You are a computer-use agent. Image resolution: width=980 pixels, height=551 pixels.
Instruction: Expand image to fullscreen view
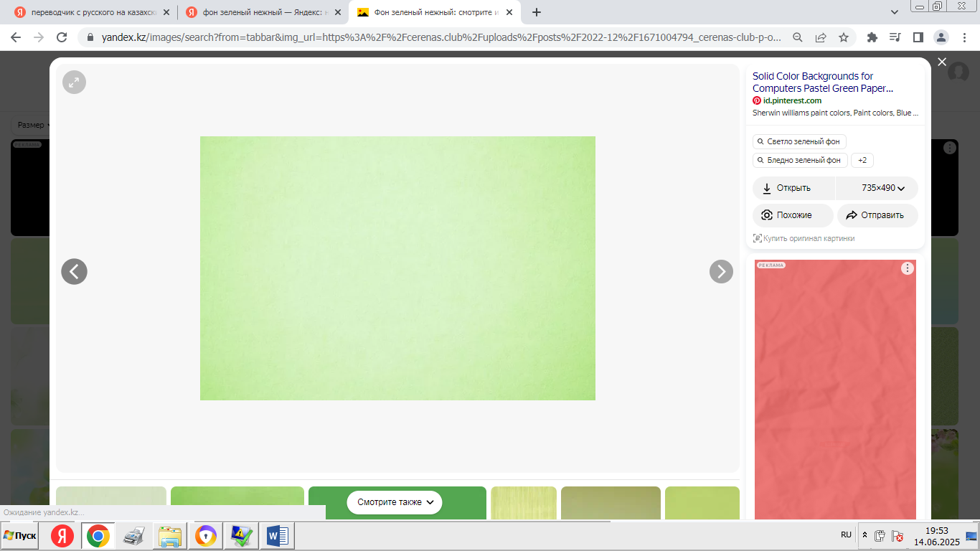(74, 83)
